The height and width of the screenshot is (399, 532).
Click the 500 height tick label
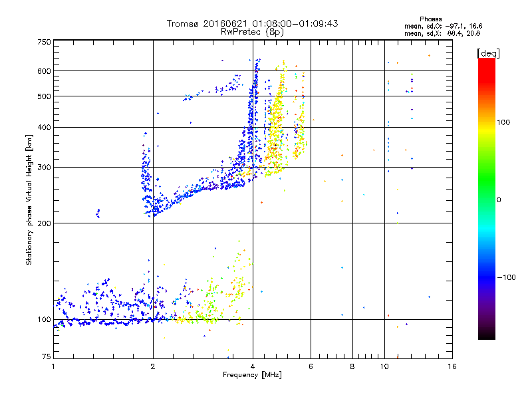[x=44, y=96]
